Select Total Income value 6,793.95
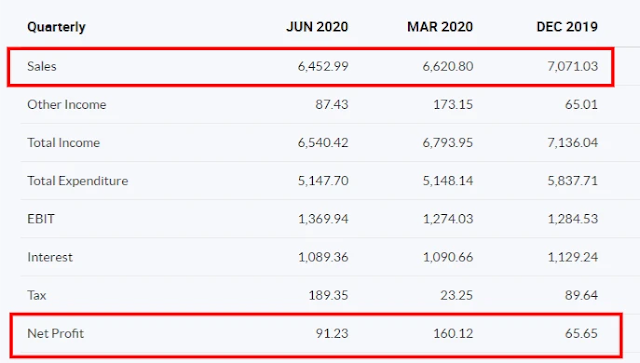Viewport: 640px width, 363px height. click(448, 143)
